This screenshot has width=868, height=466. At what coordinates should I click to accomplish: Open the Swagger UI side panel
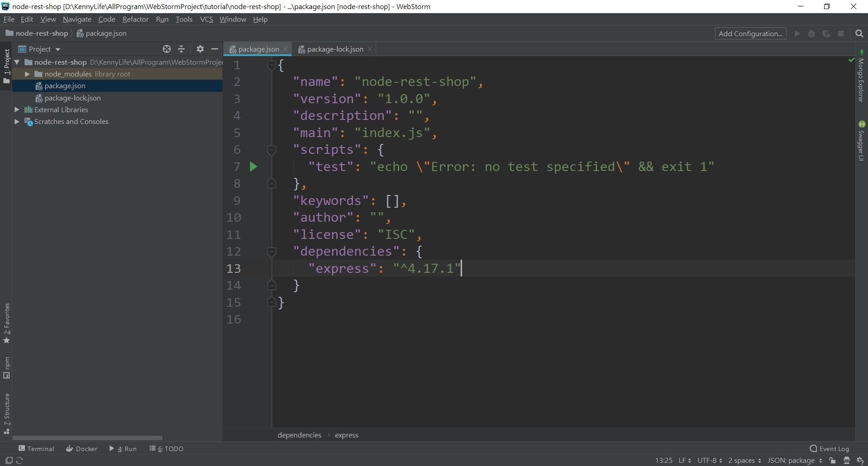coord(861,141)
